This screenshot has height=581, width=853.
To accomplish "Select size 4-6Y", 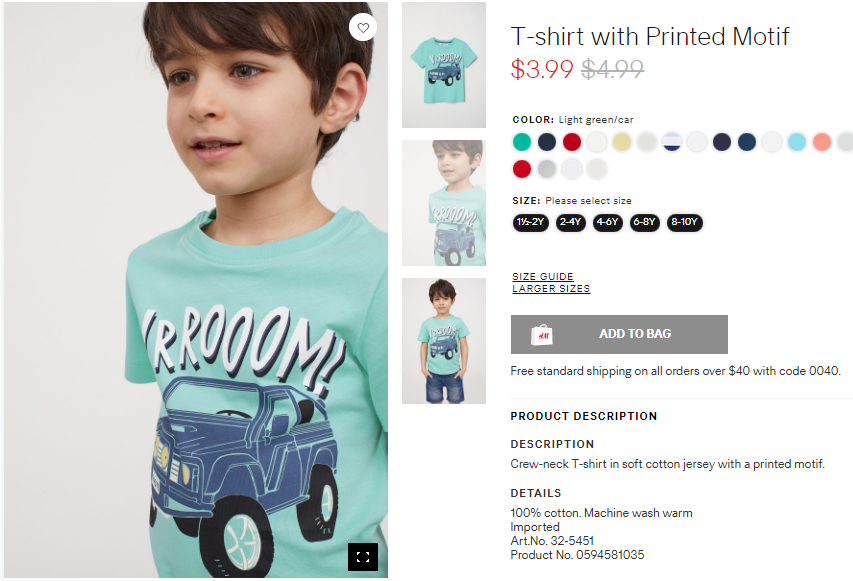I will pyautogui.click(x=607, y=222).
